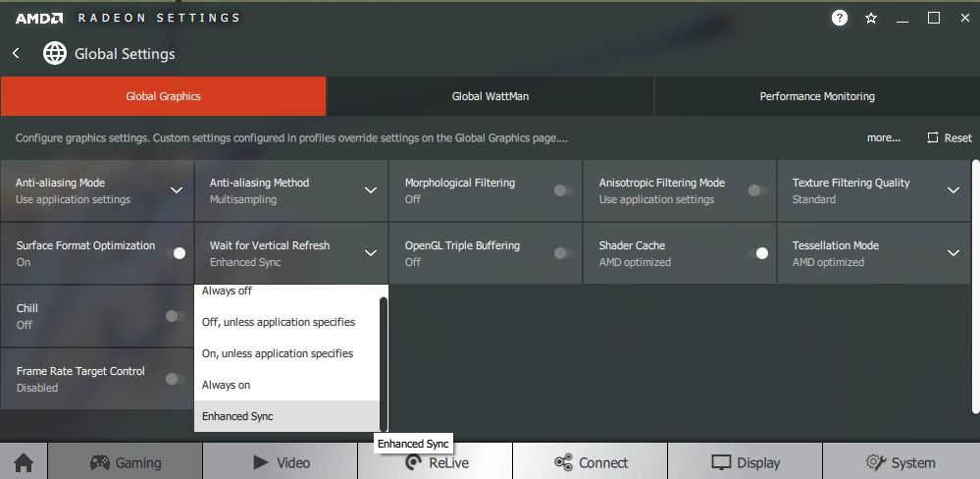Click the Reset icon
Screen dimensions: 980x479
click(x=933, y=137)
